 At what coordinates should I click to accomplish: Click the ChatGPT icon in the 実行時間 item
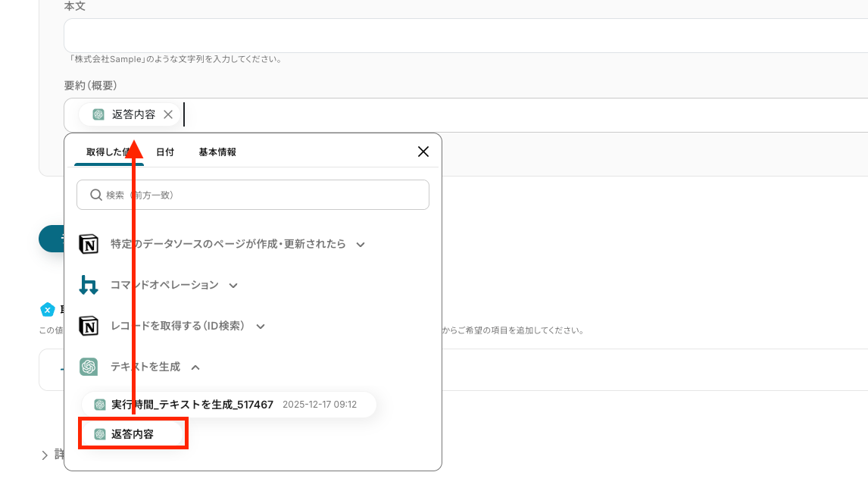click(99, 405)
